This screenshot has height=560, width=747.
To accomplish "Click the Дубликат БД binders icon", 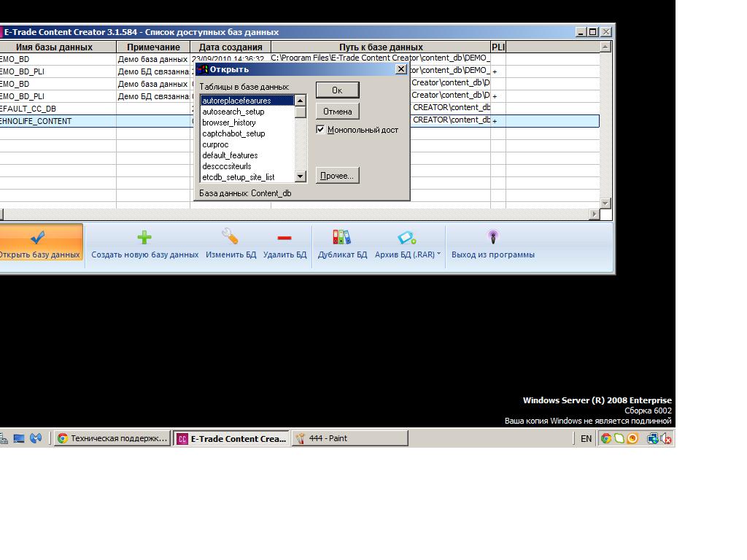I will tap(341, 237).
